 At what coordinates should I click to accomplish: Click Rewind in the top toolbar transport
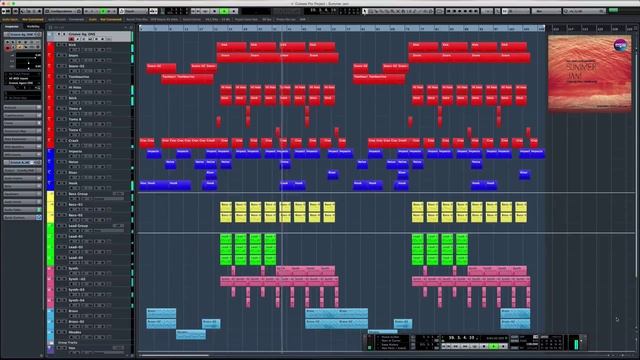(x=193, y=11)
